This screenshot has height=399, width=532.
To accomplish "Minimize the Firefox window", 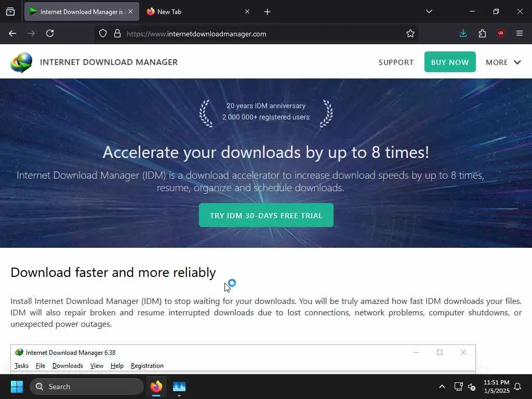I will pyautogui.click(x=472, y=11).
